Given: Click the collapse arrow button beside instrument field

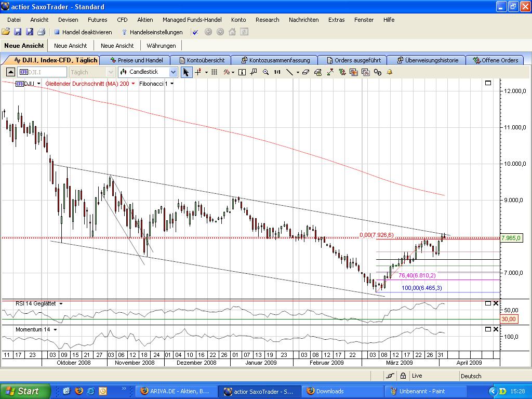Looking at the screenshot, I should [10, 72].
